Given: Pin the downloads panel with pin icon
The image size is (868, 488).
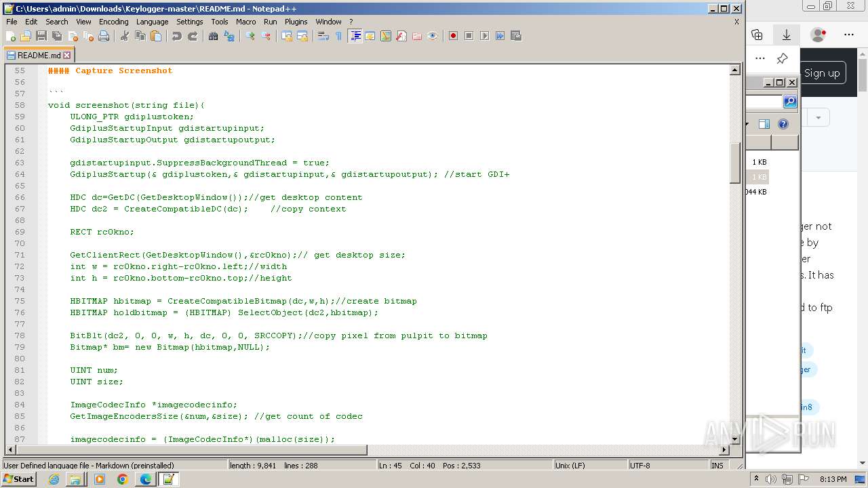Looking at the screenshot, I should tap(782, 58).
